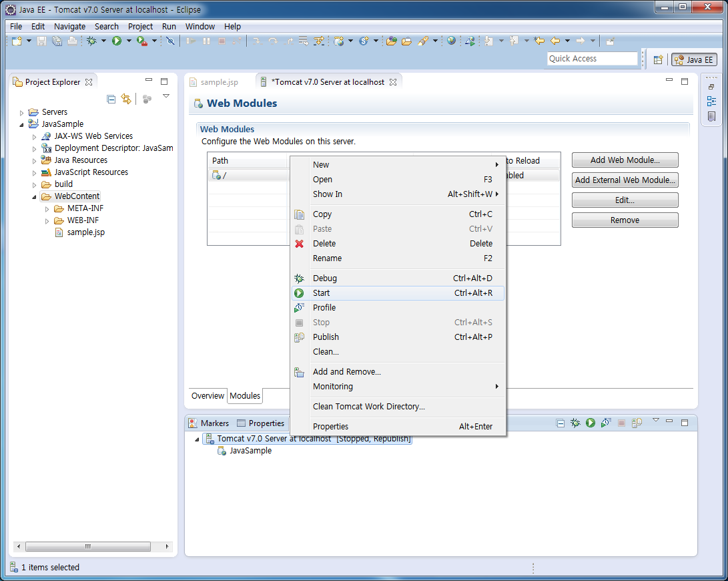Toggle Skip All Breakpoints in the toolbar
Image resolution: width=728 pixels, height=581 pixels.
click(x=171, y=41)
